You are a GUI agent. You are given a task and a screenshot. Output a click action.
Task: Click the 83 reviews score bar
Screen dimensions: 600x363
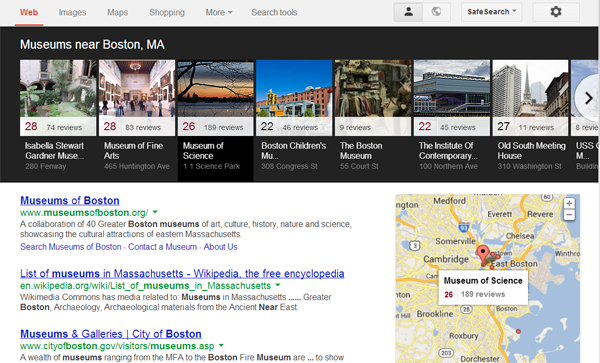(137, 127)
